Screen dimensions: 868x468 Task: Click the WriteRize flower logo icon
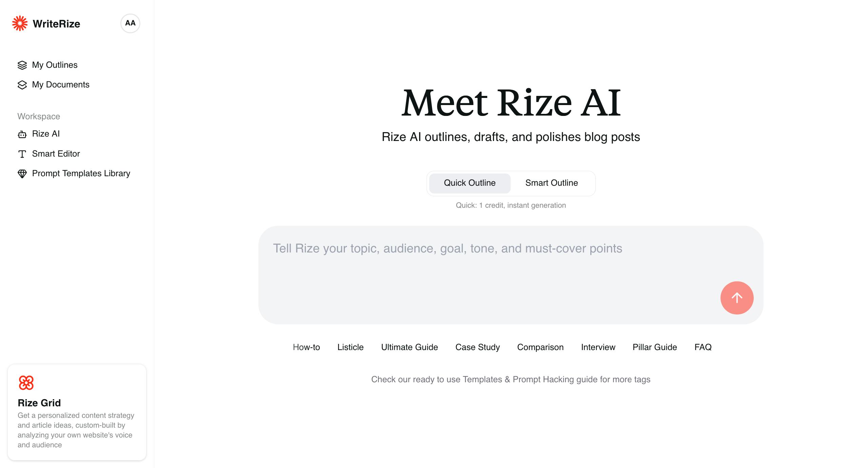(x=20, y=23)
